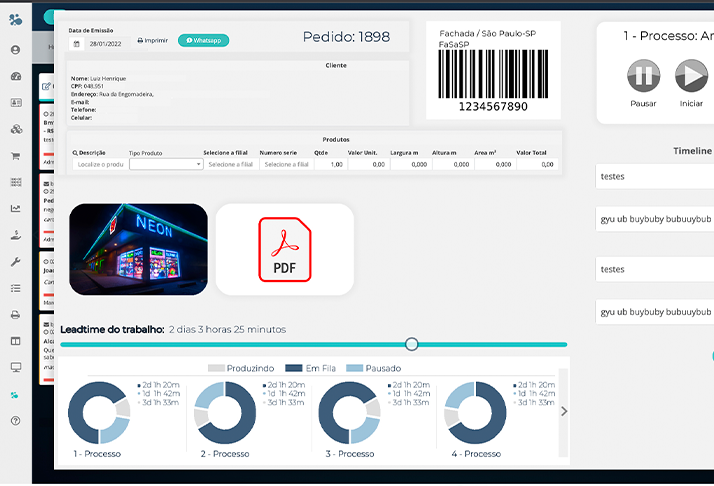
Task: Toggle the Em Fila legend series
Action: [314, 368]
